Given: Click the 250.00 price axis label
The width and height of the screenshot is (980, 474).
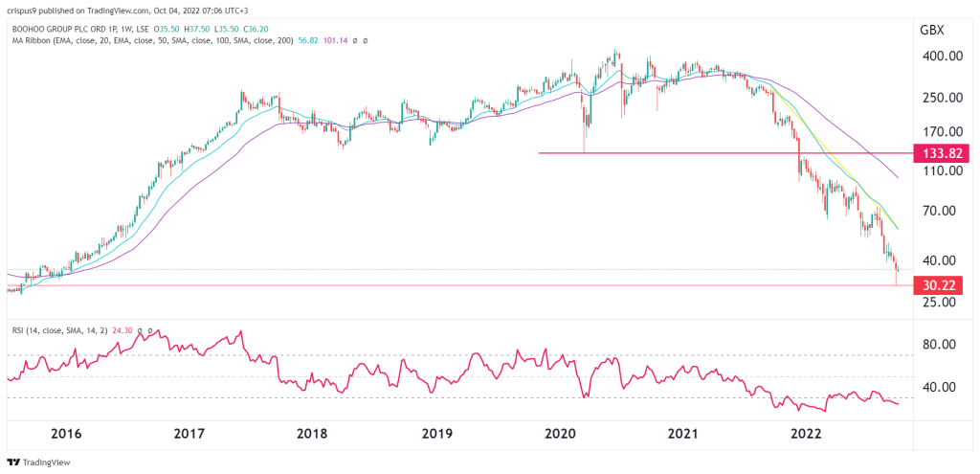Looking at the screenshot, I should [945, 98].
